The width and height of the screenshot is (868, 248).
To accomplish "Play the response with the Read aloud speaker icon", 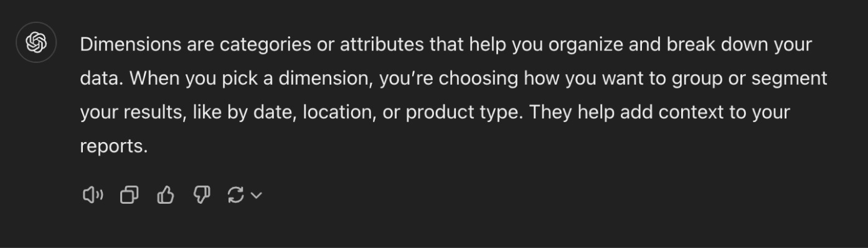I will tap(93, 196).
